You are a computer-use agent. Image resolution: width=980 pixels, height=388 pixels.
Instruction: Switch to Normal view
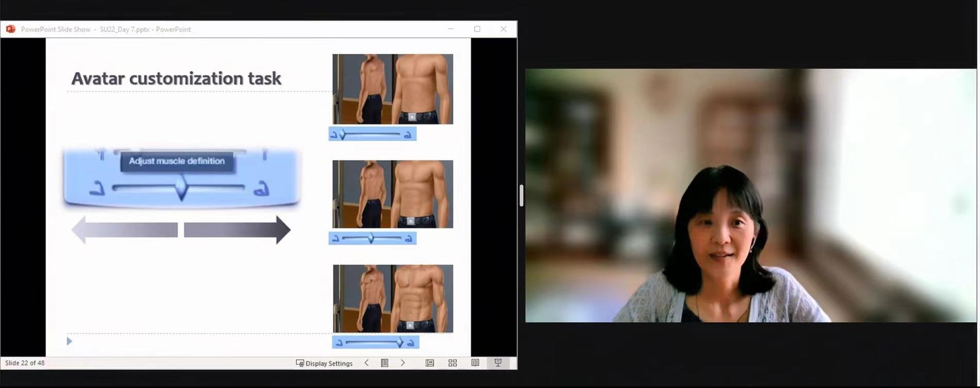[429, 363]
